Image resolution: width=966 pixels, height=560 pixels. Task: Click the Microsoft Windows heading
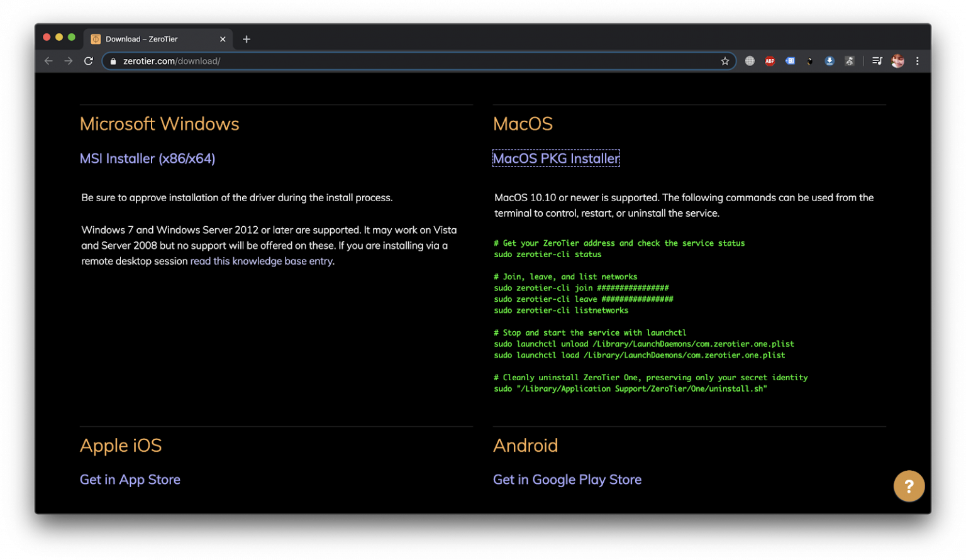coord(160,124)
